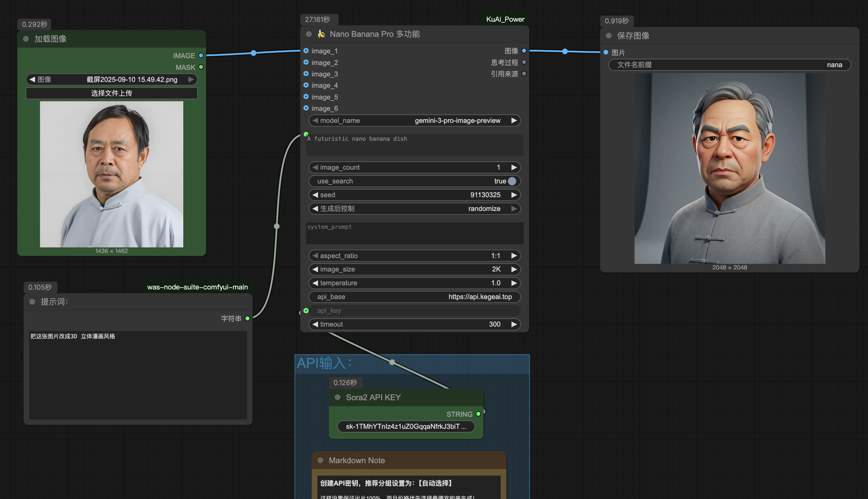Click the image_2 input connector

[306, 63]
